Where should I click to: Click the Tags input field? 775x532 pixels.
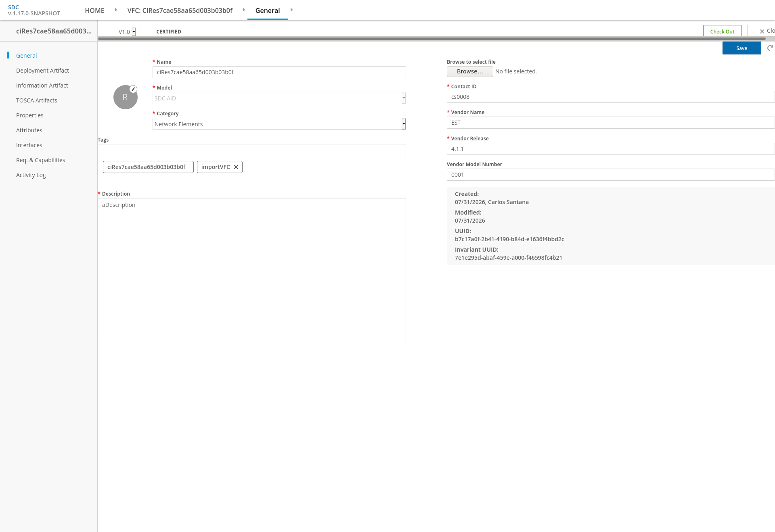click(x=251, y=150)
